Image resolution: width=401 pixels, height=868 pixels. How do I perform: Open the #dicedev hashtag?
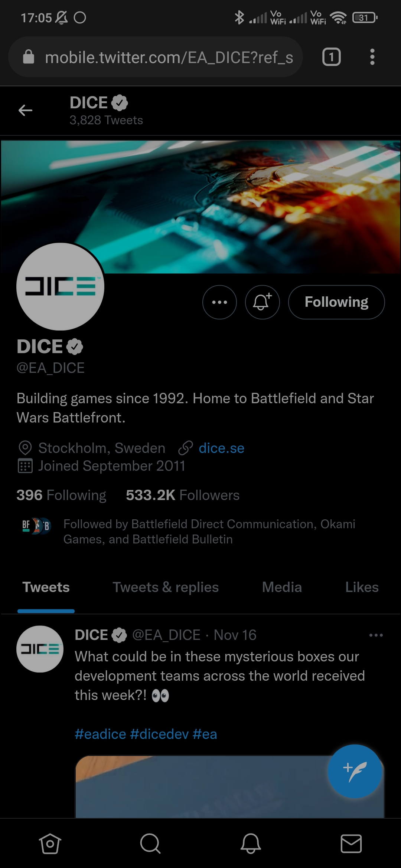click(159, 734)
